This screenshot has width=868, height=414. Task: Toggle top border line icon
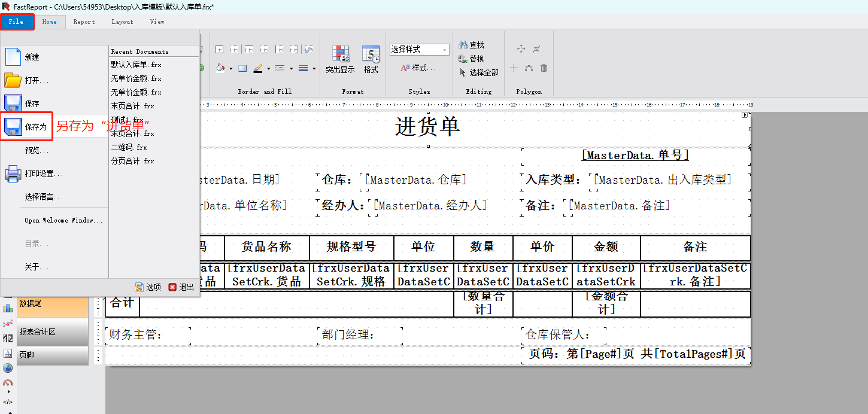[249, 49]
